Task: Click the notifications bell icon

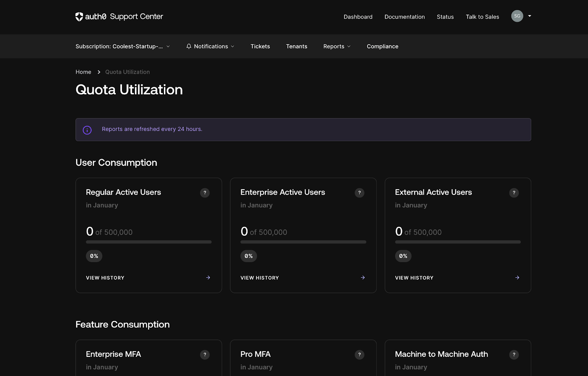Action: (x=189, y=46)
